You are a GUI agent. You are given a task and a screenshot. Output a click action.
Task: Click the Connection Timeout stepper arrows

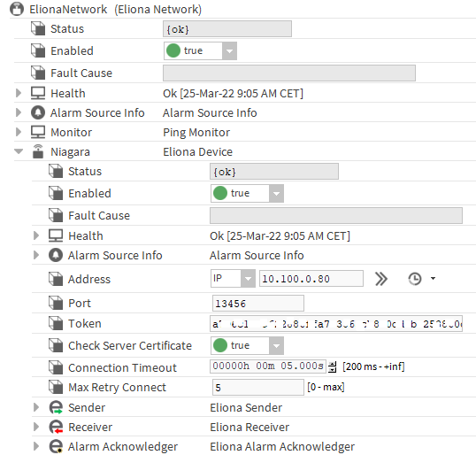(x=333, y=366)
